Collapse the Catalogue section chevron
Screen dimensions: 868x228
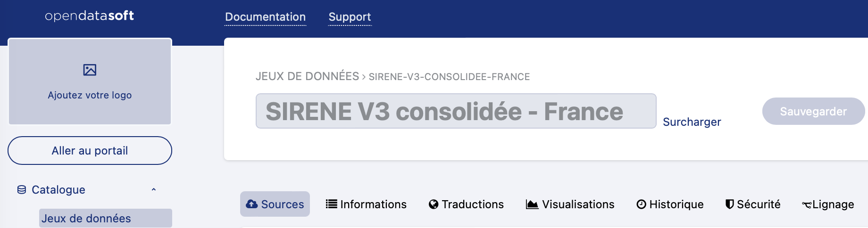click(153, 189)
